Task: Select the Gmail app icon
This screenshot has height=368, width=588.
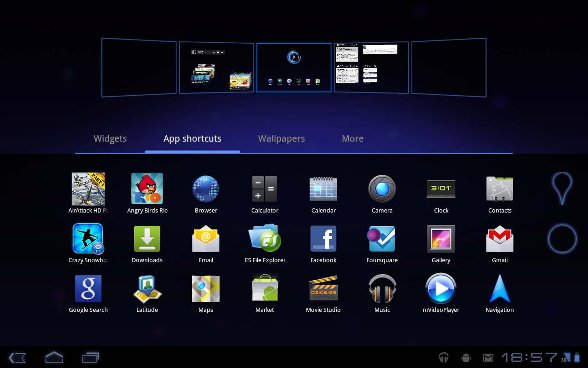Action: pos(500,239)
